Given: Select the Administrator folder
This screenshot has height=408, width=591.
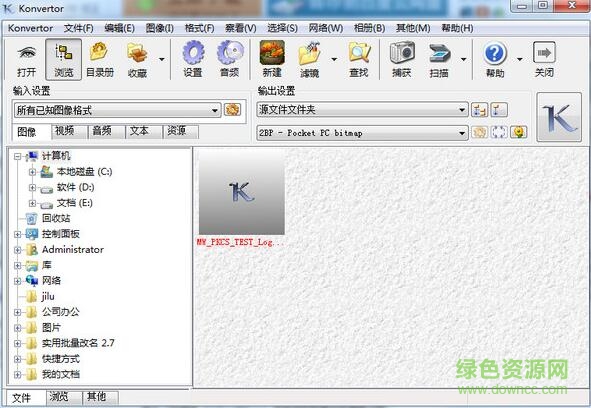Looking at the screenshot, I should click(x=73, y=250).
